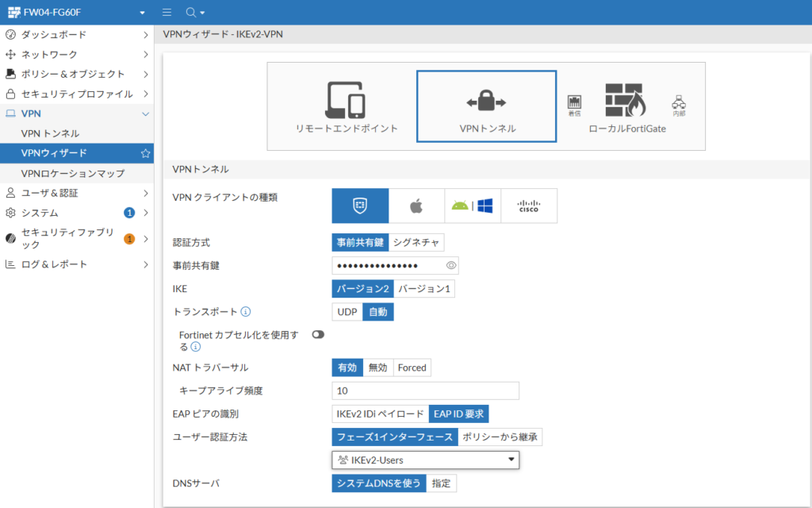The width and height of the screenshot is (812, 508).
Task: Select フェーズ1インターフェース authentication method
Action: tap(395, 437)
